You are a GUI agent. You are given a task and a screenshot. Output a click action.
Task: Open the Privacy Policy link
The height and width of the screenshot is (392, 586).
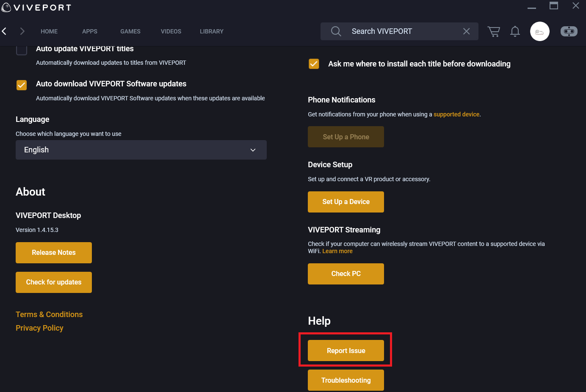coord(39,328)
